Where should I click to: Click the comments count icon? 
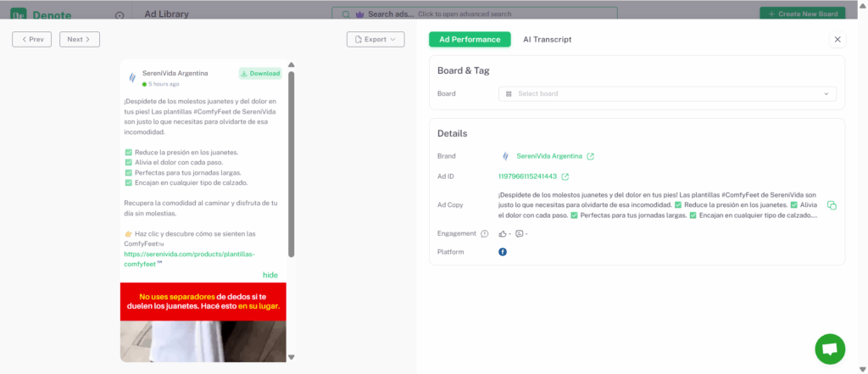[519, 234]
